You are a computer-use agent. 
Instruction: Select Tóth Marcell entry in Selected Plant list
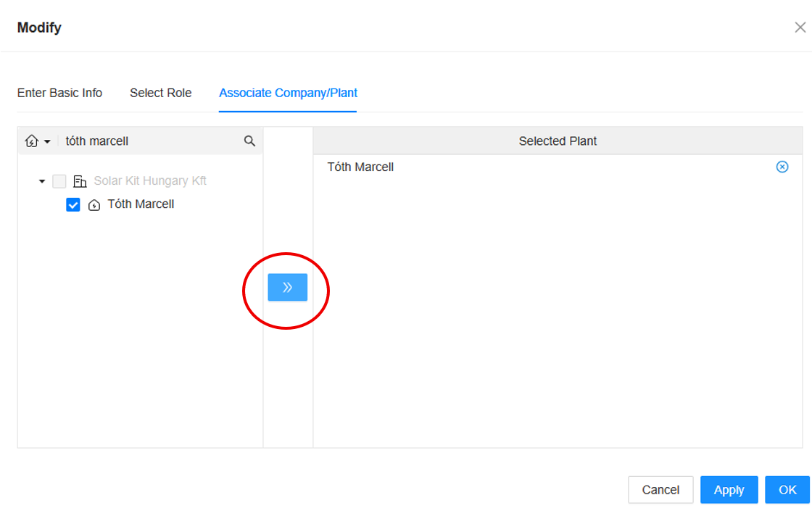[x=360, y=167]
